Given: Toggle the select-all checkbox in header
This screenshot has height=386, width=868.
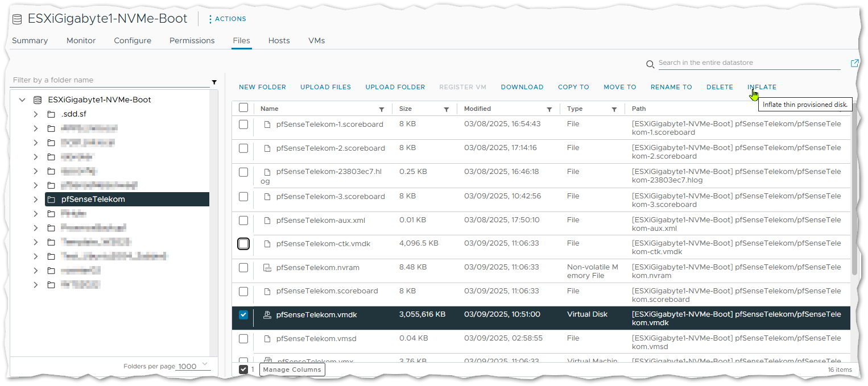Looking at the screenshot, I should [x=243, y=108].
